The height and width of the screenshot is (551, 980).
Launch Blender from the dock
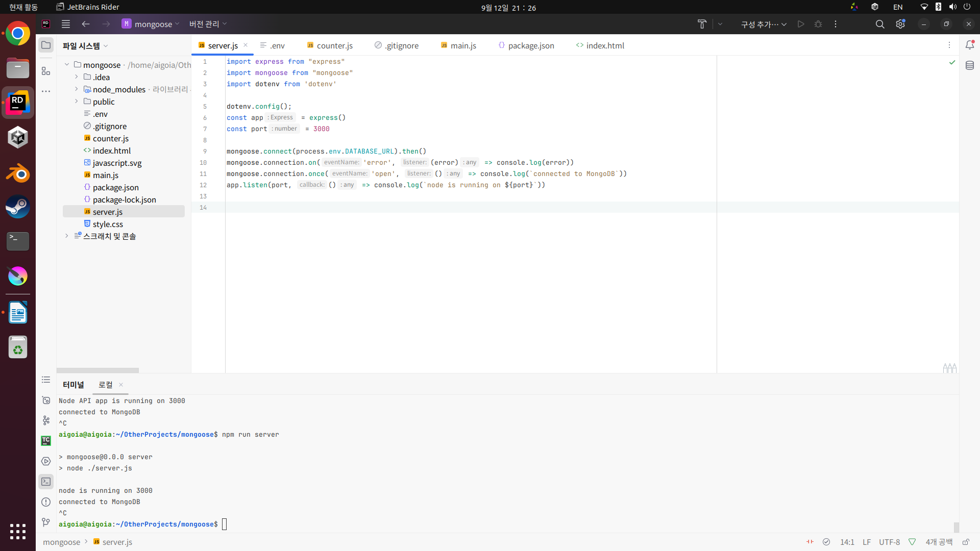point(18,172)
